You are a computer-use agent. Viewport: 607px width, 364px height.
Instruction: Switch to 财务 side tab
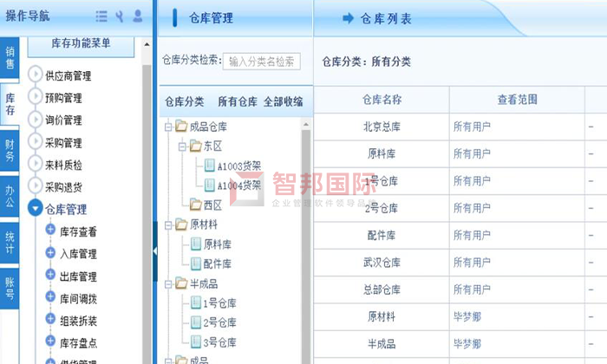tap(10, 150)
